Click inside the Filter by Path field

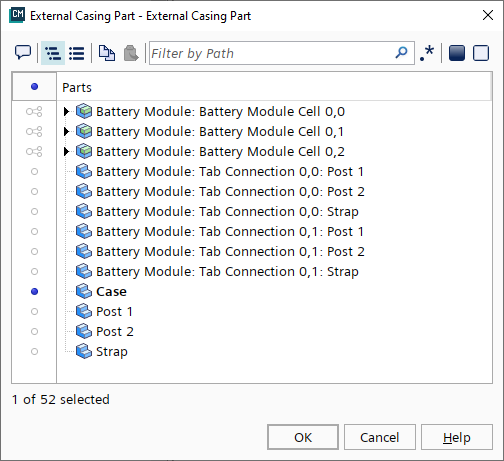pos(272,53)
